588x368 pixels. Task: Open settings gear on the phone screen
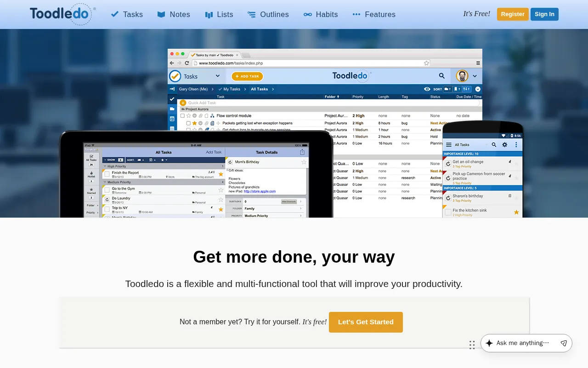click(505, 145)
